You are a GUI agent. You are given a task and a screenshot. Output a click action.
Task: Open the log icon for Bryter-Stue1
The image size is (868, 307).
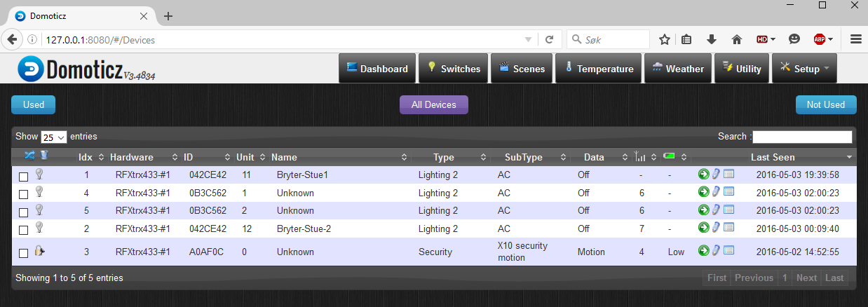(x=728, y=174)
